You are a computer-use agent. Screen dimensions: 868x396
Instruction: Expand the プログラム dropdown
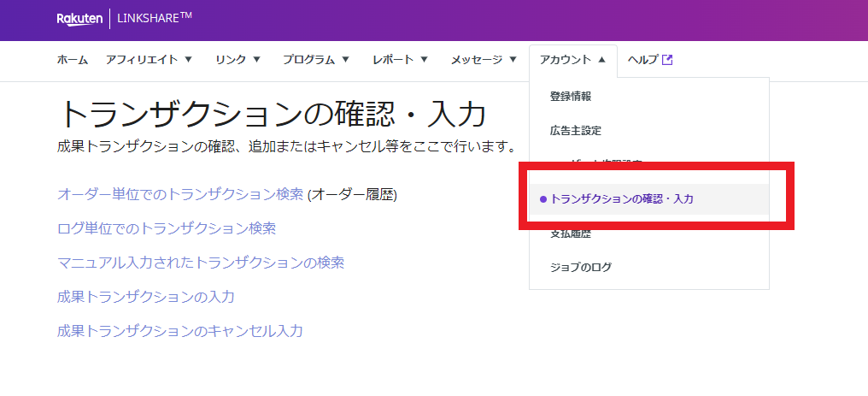point(316,60)
